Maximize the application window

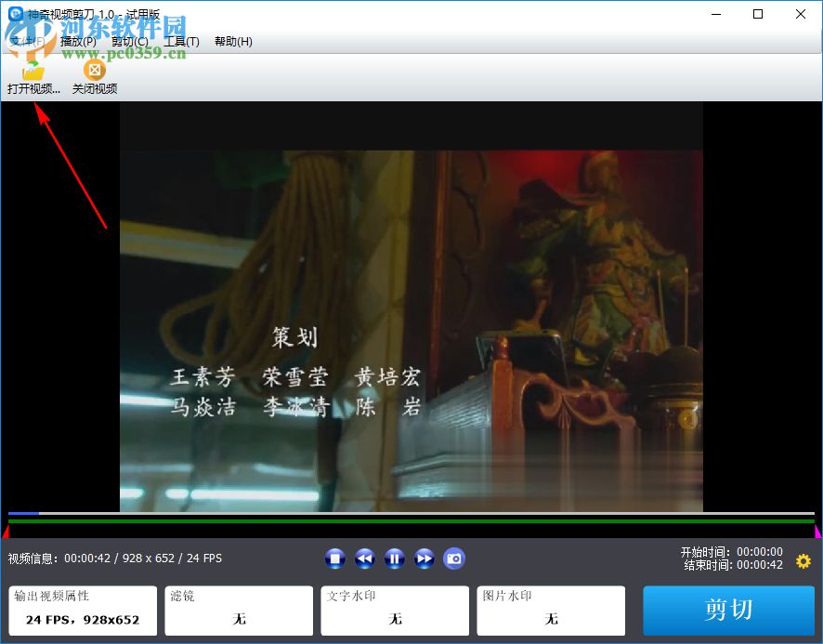[758, 14]
